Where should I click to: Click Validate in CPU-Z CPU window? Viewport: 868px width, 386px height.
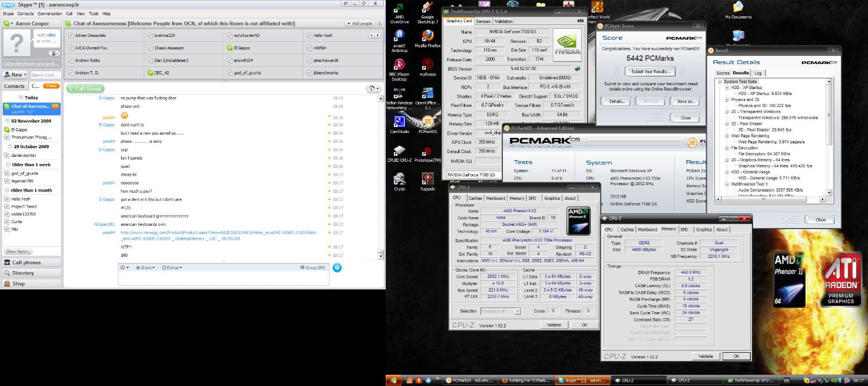[x=553, y=325]
